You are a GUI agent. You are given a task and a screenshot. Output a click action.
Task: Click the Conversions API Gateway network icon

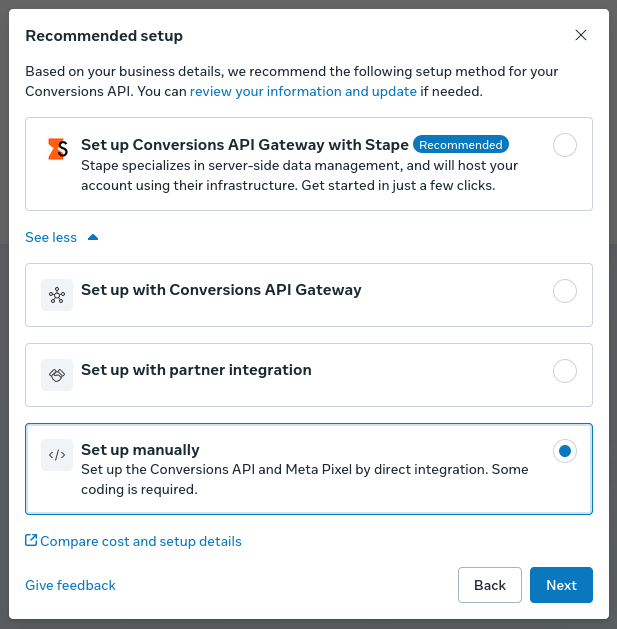[x=57, y=295]
